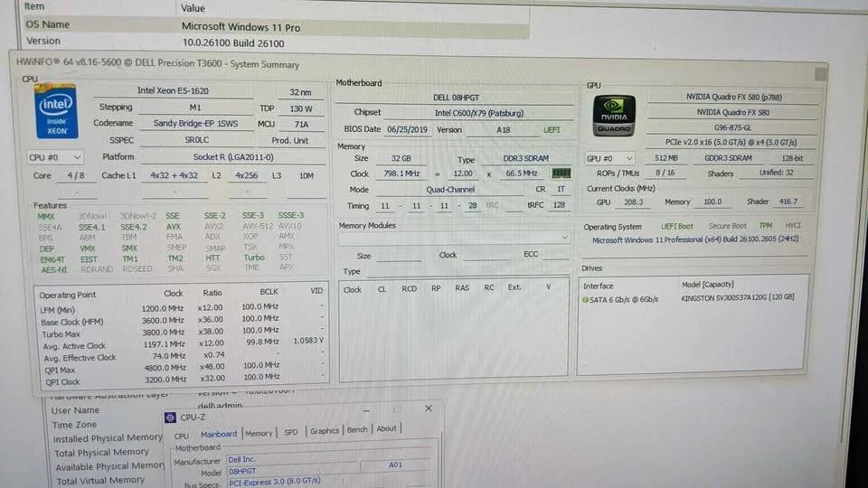868x488 pixels.
Task: Expand the Memory Modules dropdown list
Action: (x=566, y=237)
